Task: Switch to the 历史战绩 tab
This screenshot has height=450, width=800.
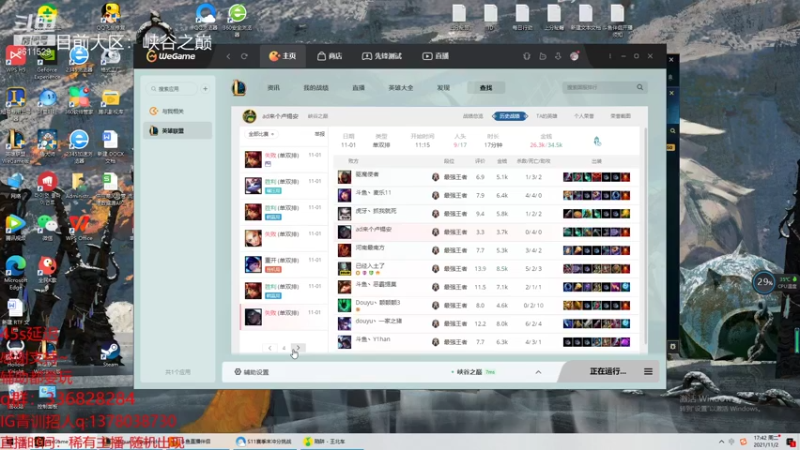Action: (x=510, y=116)
